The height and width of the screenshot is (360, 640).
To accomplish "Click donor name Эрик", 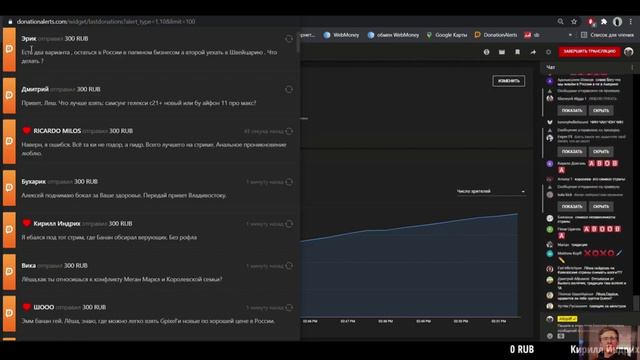I will pos(29,39).
